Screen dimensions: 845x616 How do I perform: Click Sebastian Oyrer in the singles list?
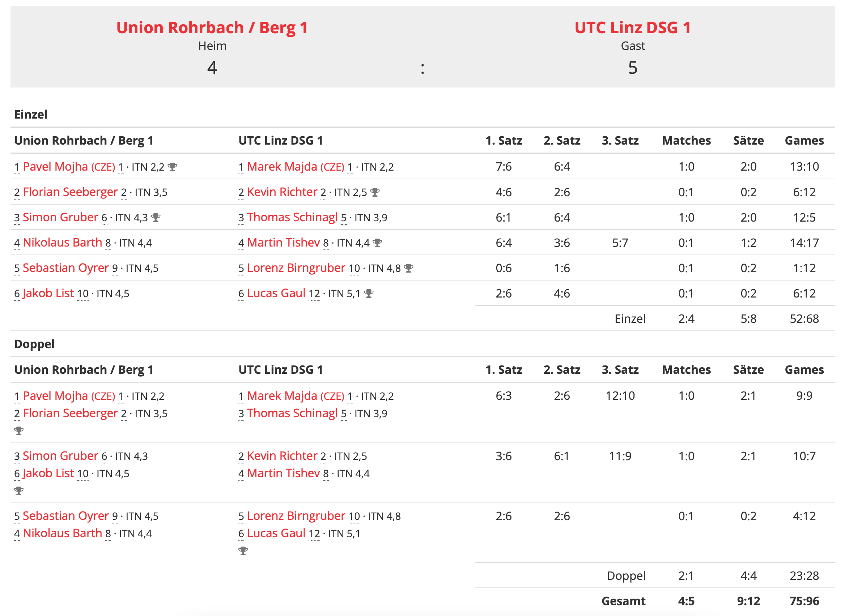(66, 268)
